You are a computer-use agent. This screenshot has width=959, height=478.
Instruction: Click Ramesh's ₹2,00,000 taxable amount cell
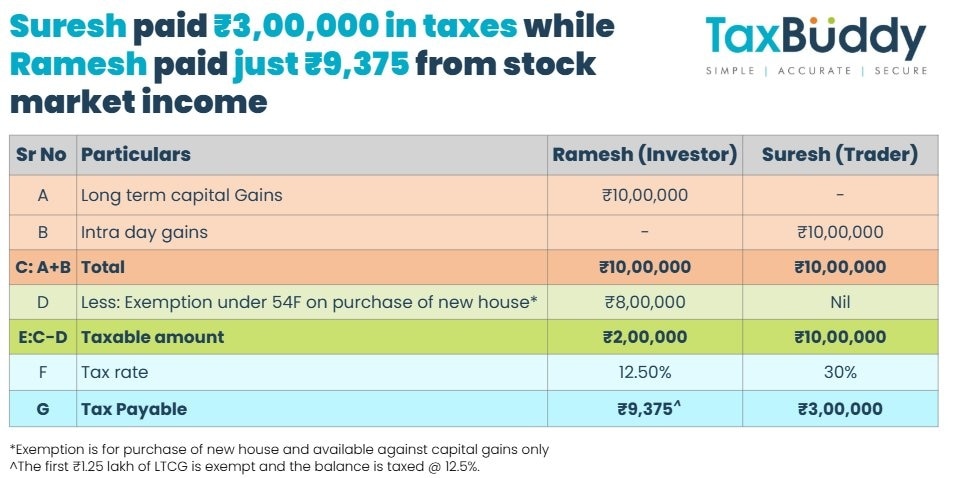(644, 337)
